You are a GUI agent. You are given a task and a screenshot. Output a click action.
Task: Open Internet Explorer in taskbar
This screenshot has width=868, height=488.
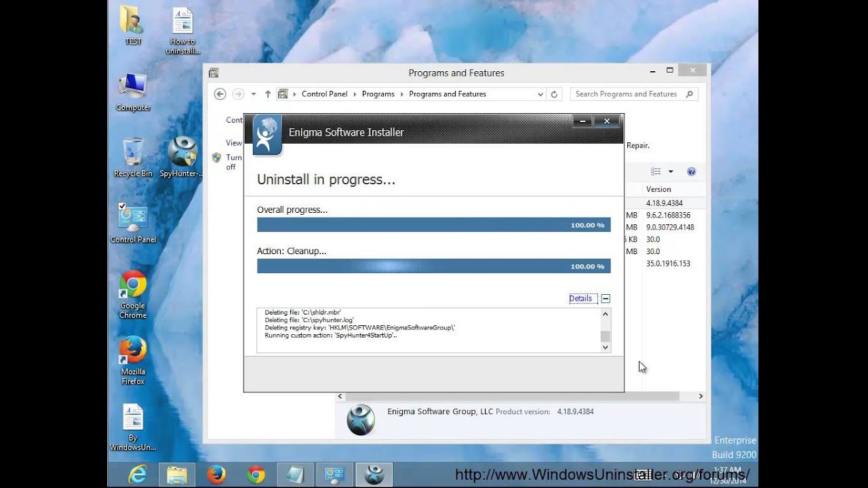pos(138,475)
